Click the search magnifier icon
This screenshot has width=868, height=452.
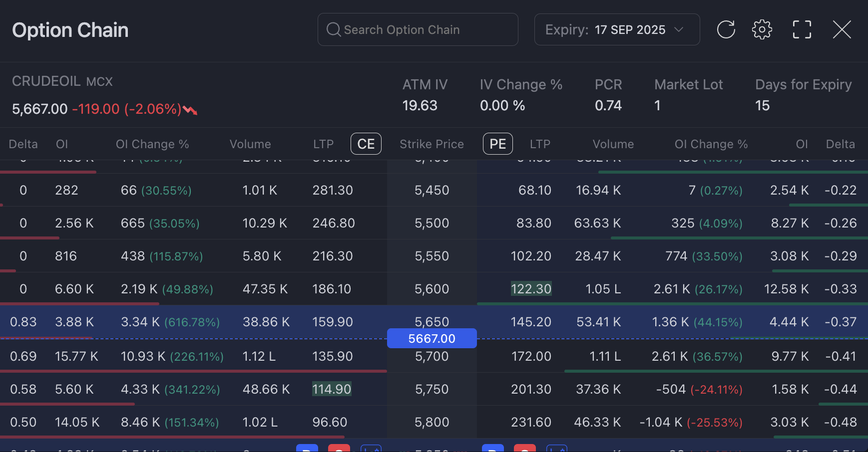pos(333,29)
